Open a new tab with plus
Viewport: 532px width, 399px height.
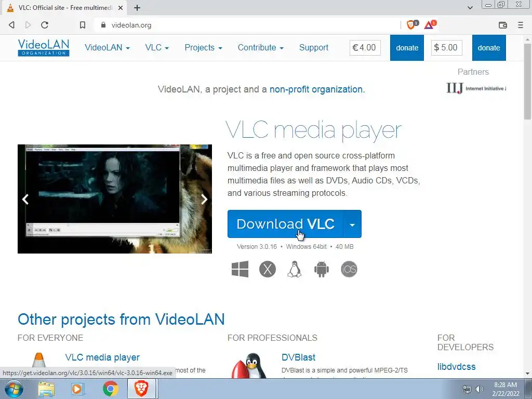point(137,7)
